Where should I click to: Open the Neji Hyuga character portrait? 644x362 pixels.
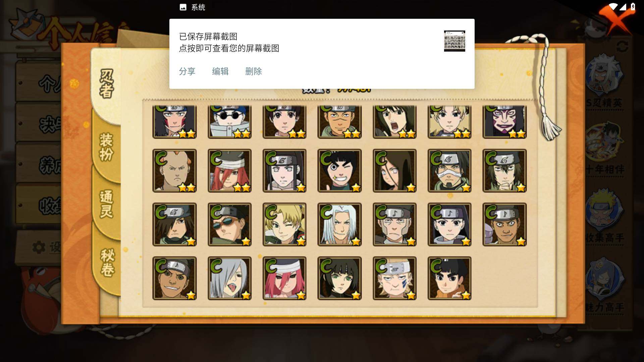pyautogui.click(x=284, y=171)
